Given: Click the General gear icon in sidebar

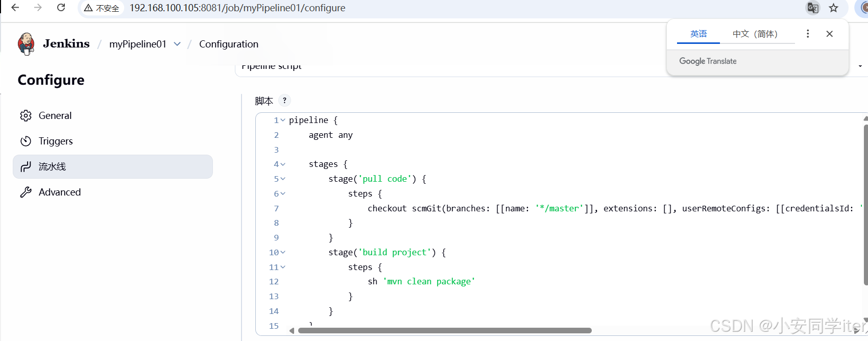Looking at the screenshot, I should pos(26,116).
